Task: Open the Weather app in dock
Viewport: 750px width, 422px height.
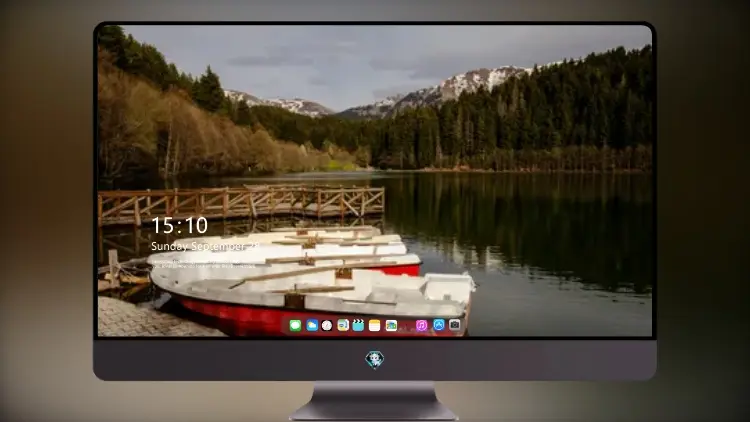Action: coord(311,325)
